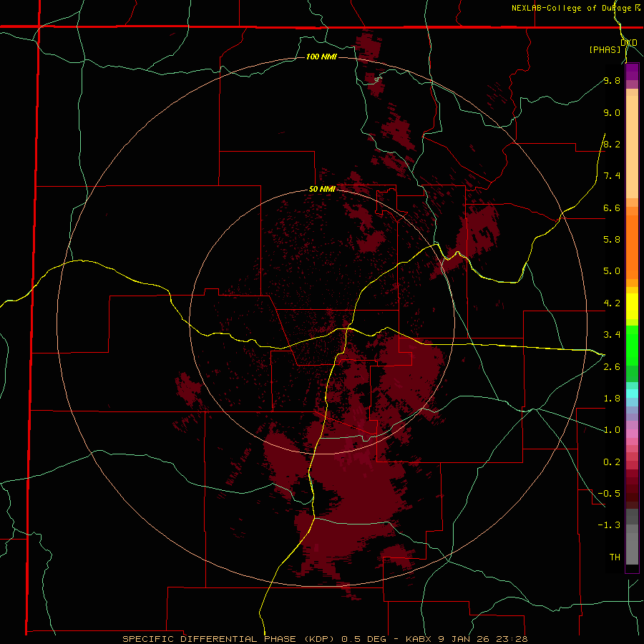Click the 0.5 DEG elevation angle text
This screenshot has height=644, width=644.
pos(364,639)
